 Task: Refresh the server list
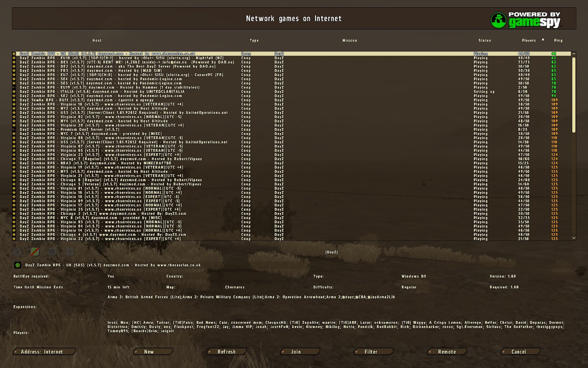[226, 352]
